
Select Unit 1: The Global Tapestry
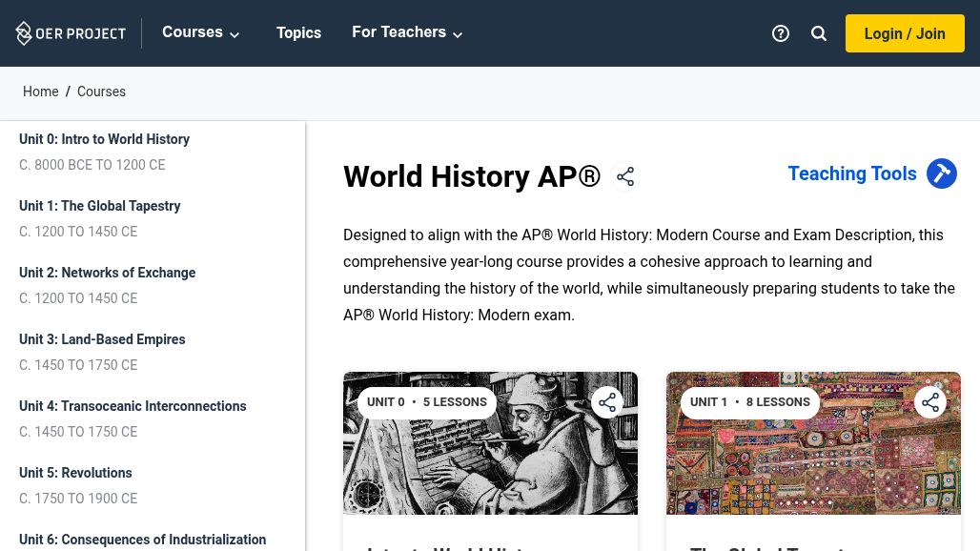(99, 206)
